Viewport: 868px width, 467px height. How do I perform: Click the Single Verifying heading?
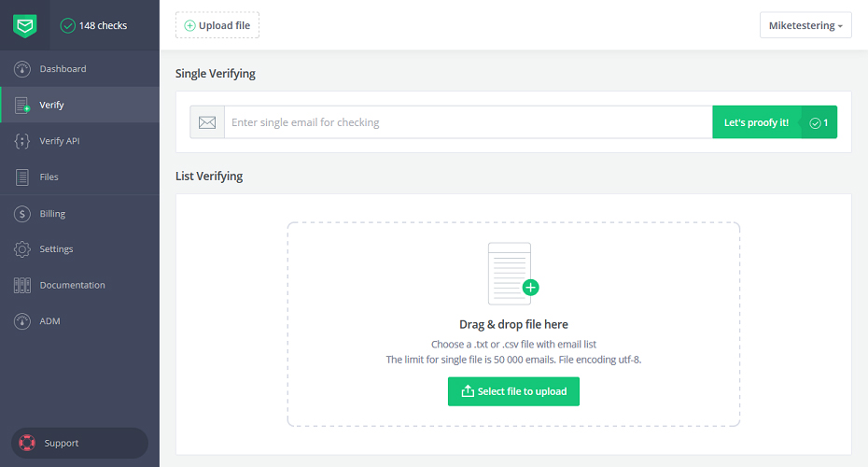coord(216,74)
